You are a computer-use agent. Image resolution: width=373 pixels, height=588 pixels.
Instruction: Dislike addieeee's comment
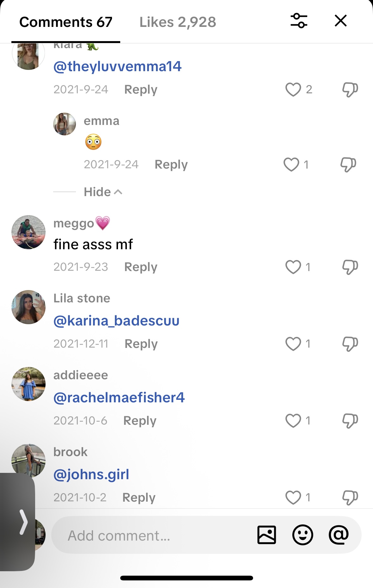pos(350,421)
